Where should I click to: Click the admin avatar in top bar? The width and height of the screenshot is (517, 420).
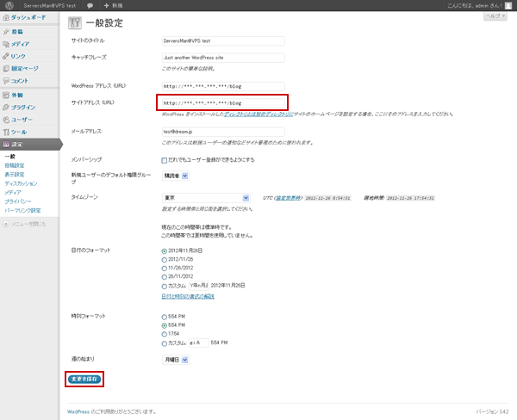coord(508,5)
